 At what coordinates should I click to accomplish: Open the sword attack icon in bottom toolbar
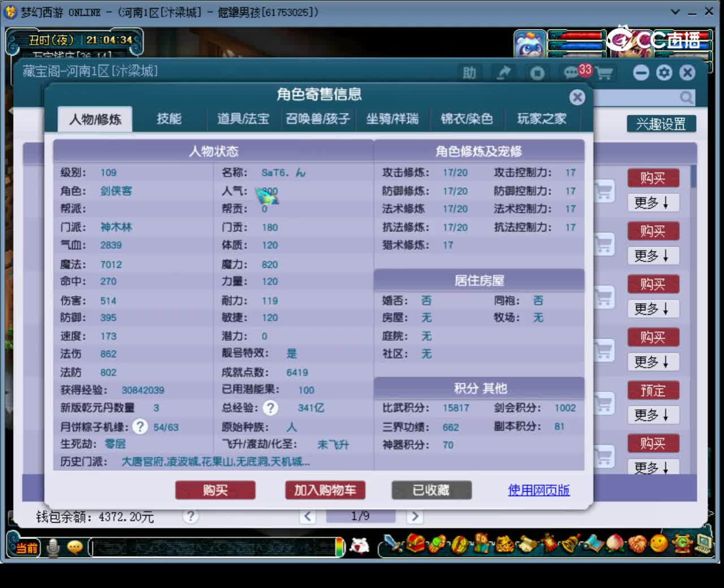(x=392, y=544)
